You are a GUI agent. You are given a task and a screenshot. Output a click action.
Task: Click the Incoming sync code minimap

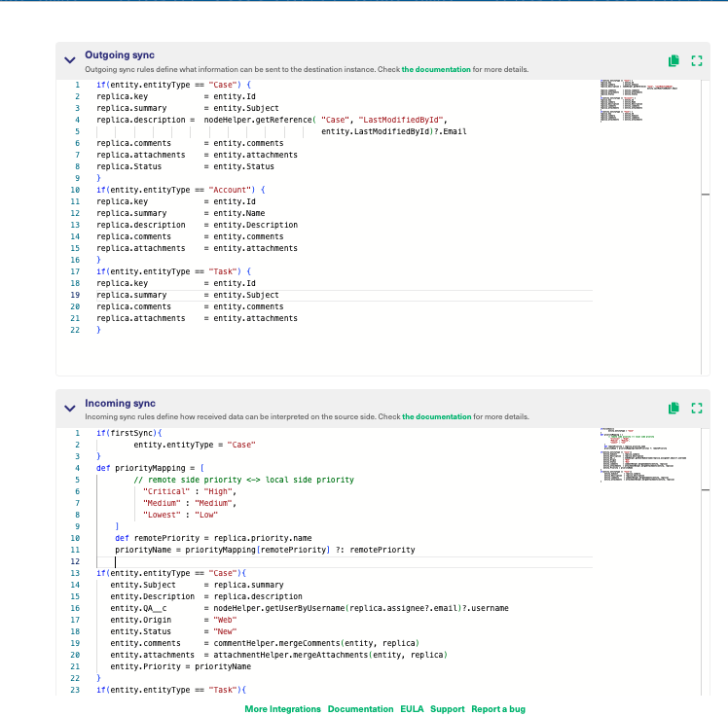[642, 455]
